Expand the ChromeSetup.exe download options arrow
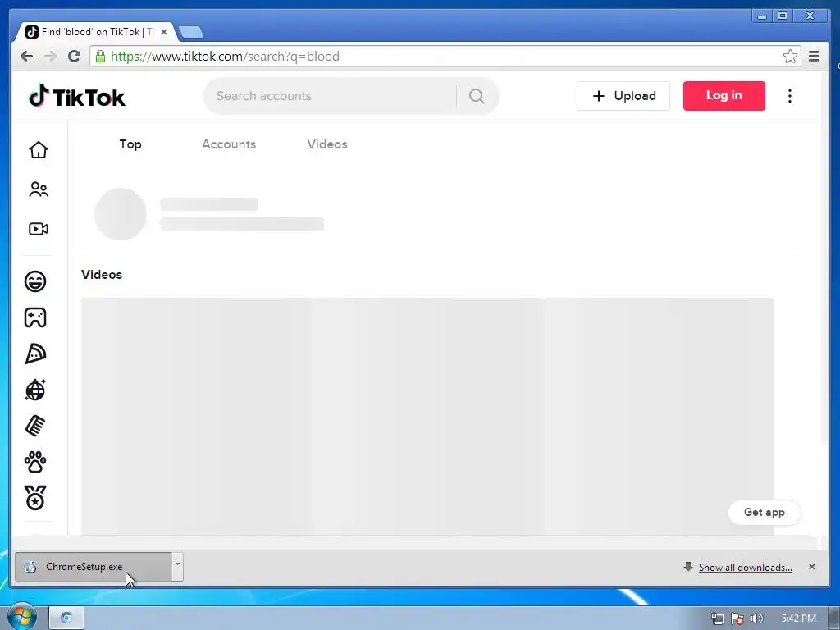The height and width of the screenshot is (630, 840). tap(177, 566)
